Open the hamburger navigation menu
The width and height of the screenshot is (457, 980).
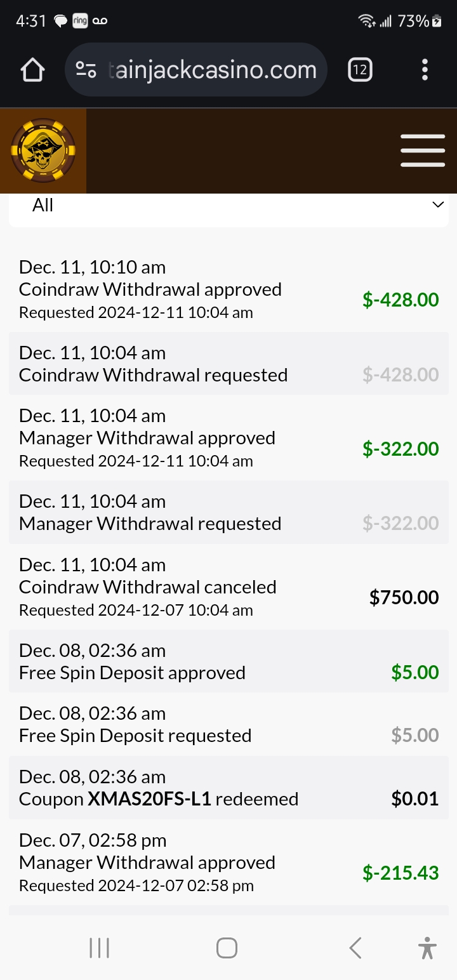click(423, 151)
